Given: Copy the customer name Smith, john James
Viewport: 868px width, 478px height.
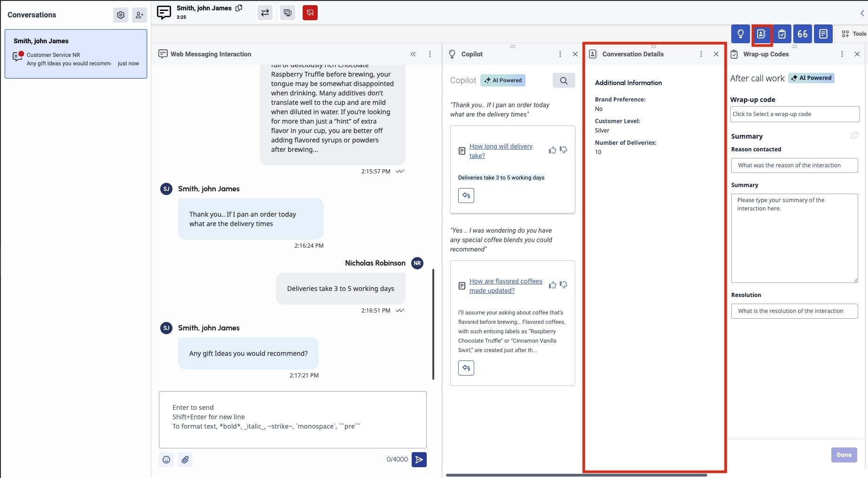Looking at the screenshot, I should click(239, 8).
